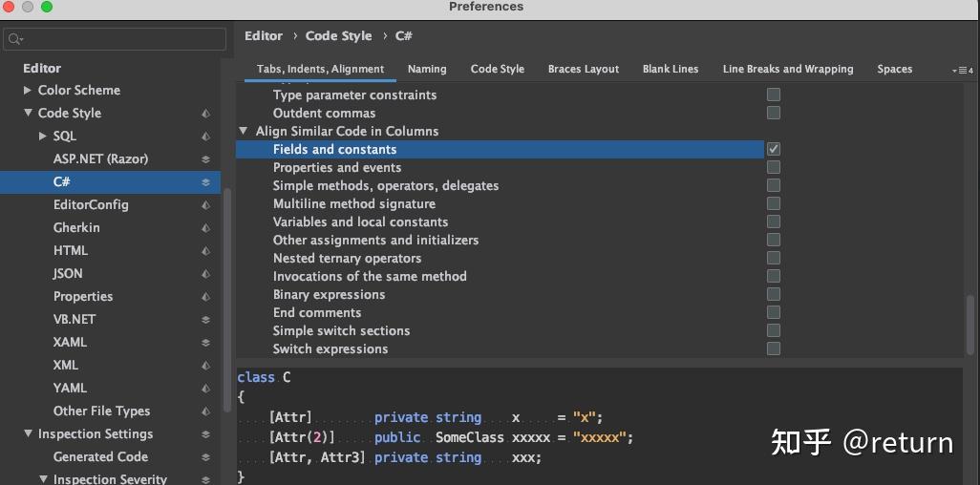Open the Naming tab
Screen dimensions: 980x485
click(x=427, y=69)
